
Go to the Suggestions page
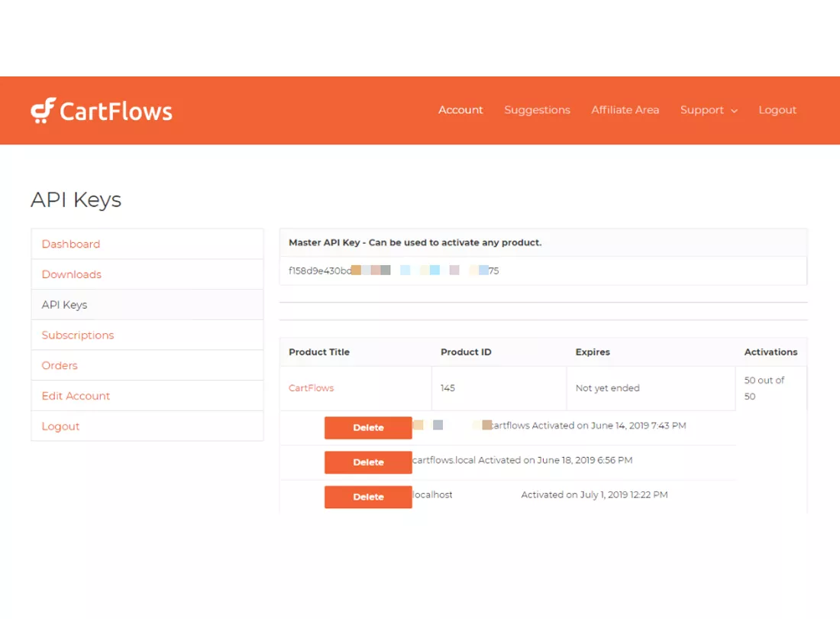point(537,110)
